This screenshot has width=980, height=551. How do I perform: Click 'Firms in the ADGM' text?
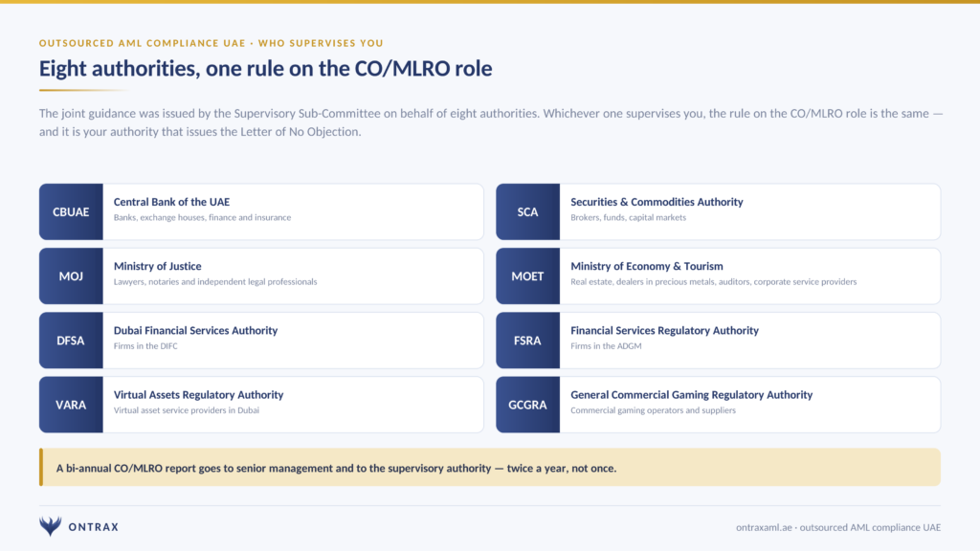click(x=606, y=346)
